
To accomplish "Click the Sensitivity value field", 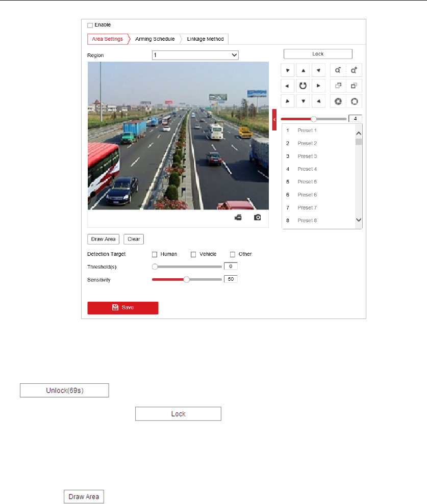I will coord(231,279).
